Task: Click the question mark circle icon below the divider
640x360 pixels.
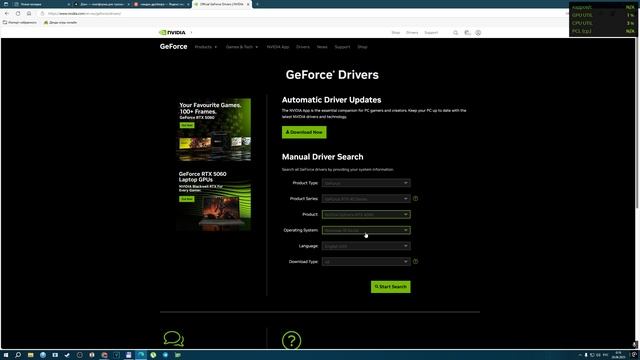Action: 291,340
